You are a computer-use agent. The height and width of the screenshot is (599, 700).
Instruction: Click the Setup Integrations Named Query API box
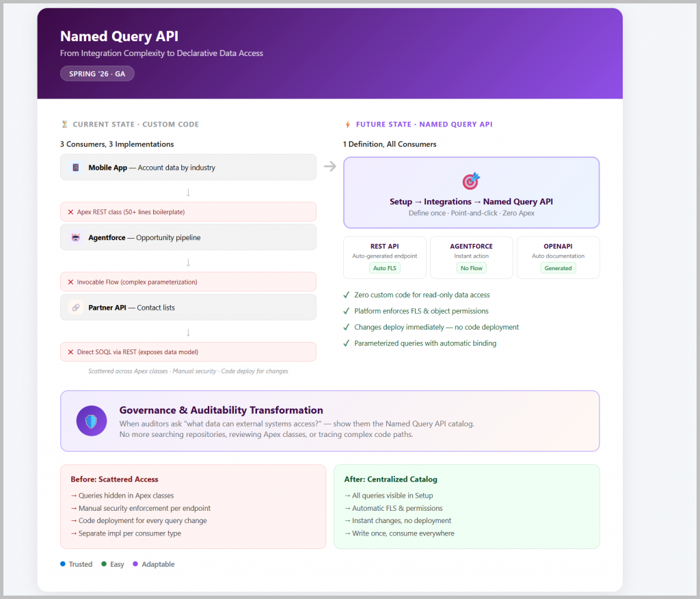pos(471,192)
